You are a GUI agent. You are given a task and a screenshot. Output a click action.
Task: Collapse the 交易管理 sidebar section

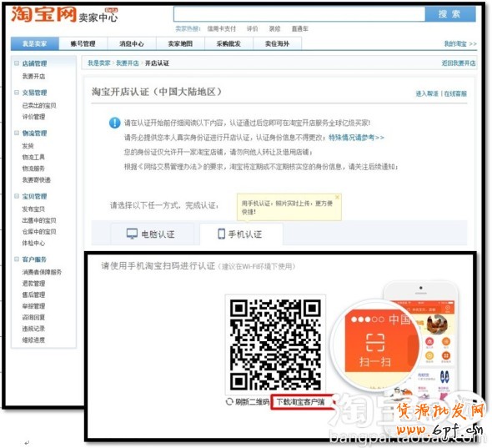(x=17, y=93)
